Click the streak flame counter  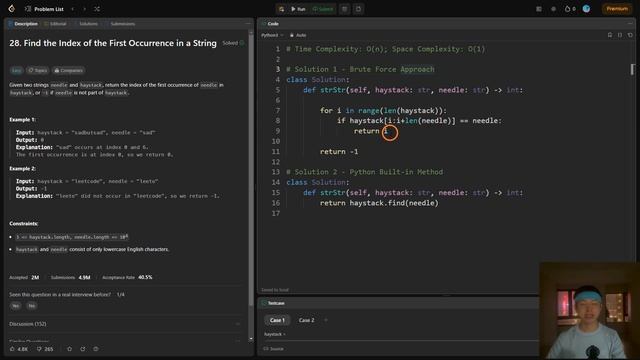pyautogui.click(x=570, y=9)
